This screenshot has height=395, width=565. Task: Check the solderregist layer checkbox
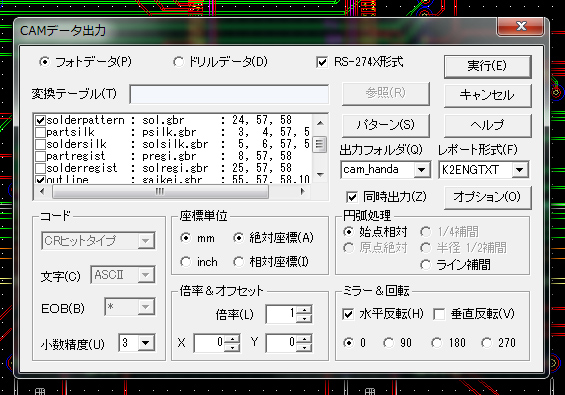(x=40, y=168)
